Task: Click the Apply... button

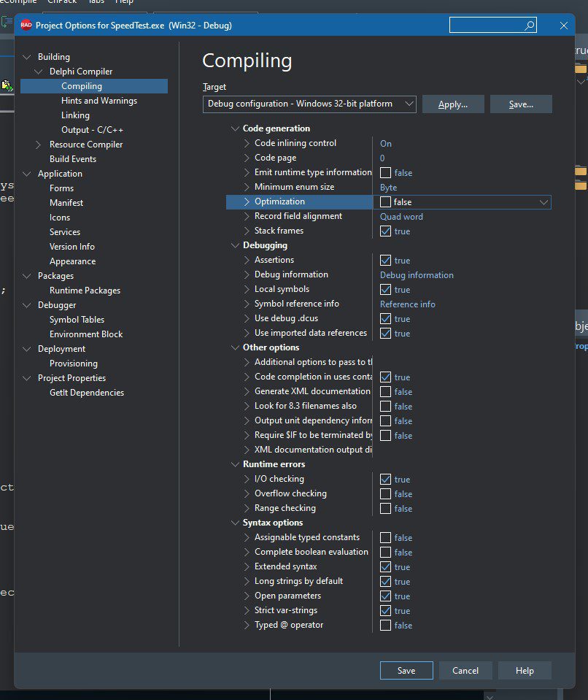Action: [453, 104]
